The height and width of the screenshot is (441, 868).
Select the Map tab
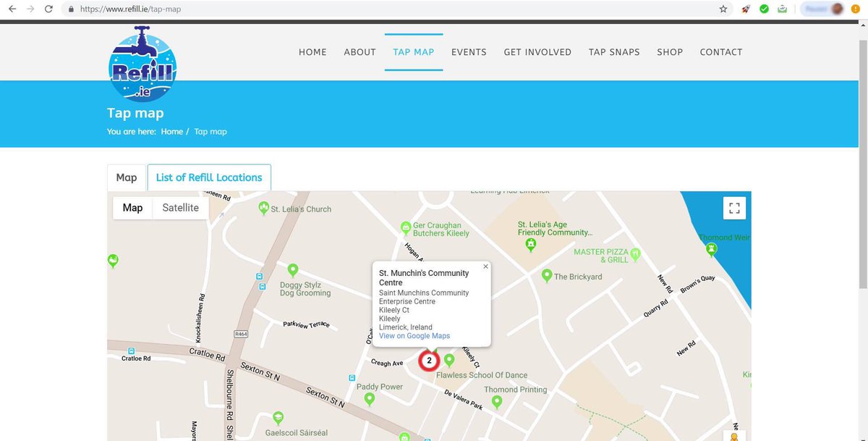point(127,177)
